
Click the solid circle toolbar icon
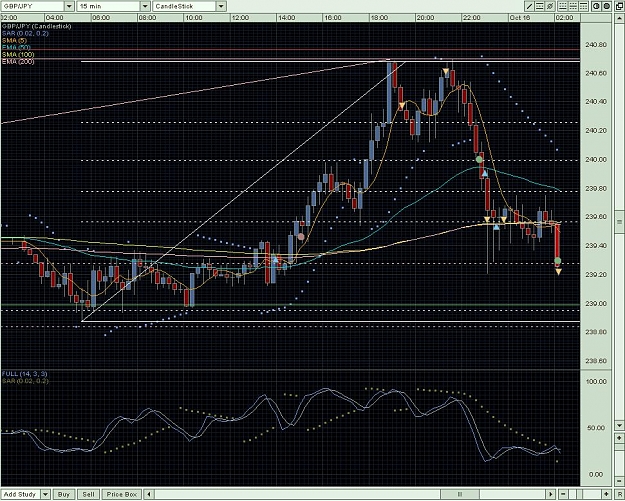(607, 6)
